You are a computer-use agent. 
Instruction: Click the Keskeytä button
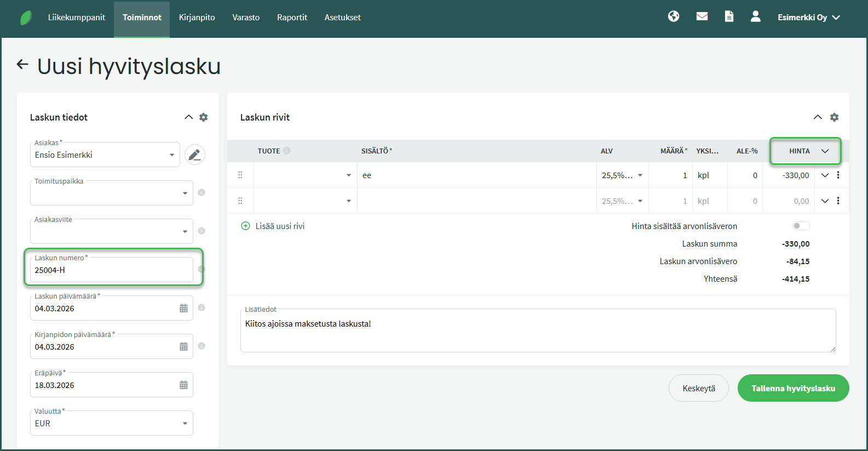(698, 388)
